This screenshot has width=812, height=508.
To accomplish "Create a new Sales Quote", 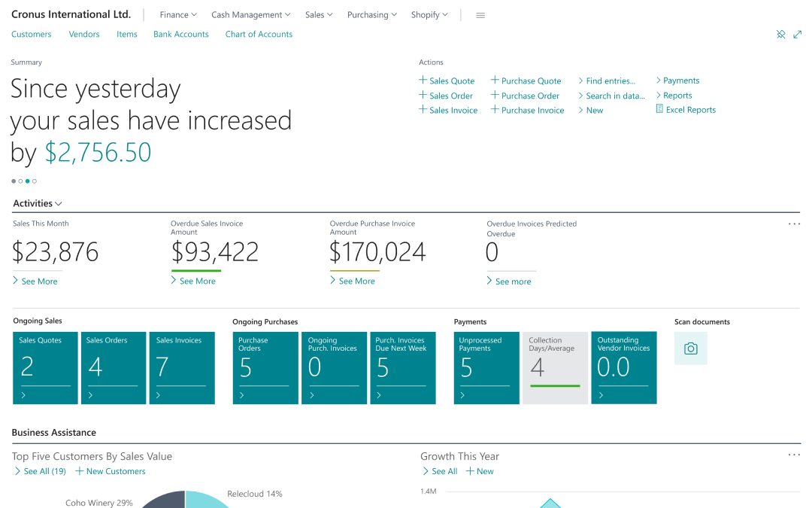I will 447,81.
